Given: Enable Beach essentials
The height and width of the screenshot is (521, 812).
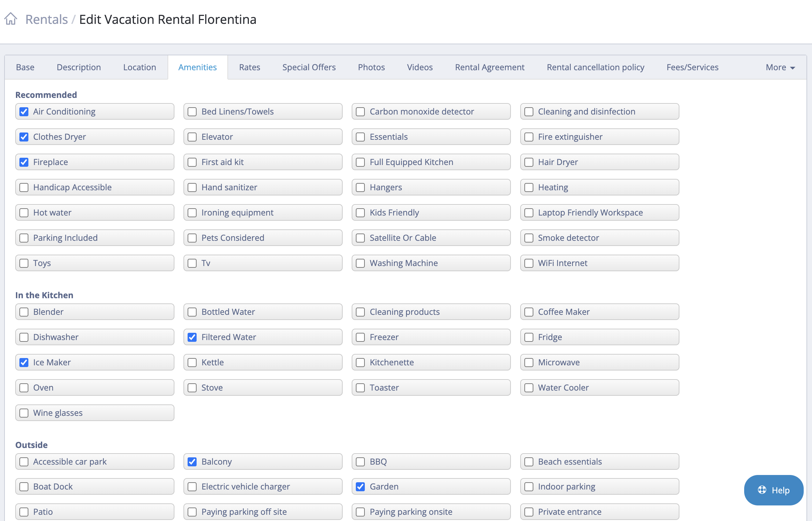Looking at the screenshot, I should click(529, 462).
